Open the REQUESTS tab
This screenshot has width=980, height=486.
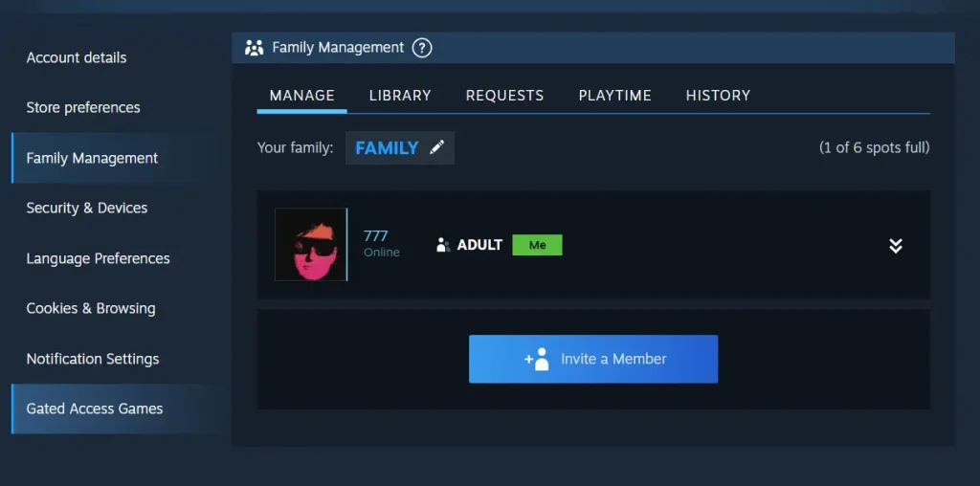(x=504, y=96)
